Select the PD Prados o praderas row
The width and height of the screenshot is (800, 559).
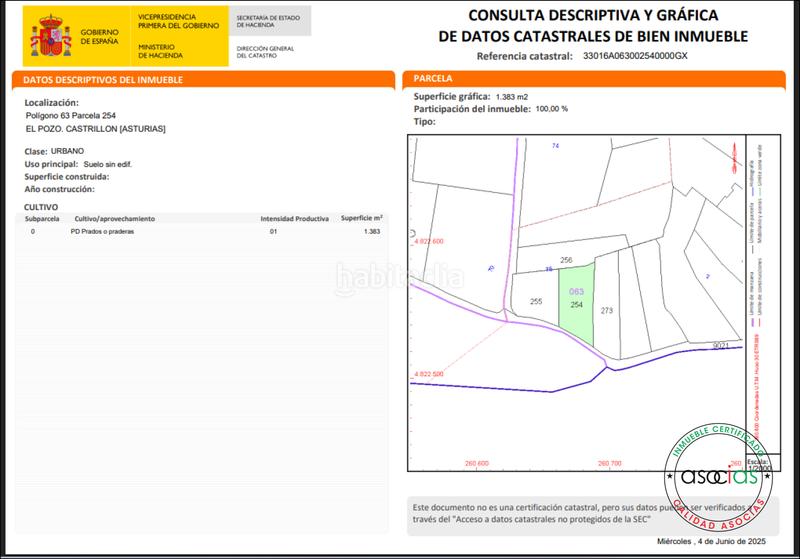[200, 231]
